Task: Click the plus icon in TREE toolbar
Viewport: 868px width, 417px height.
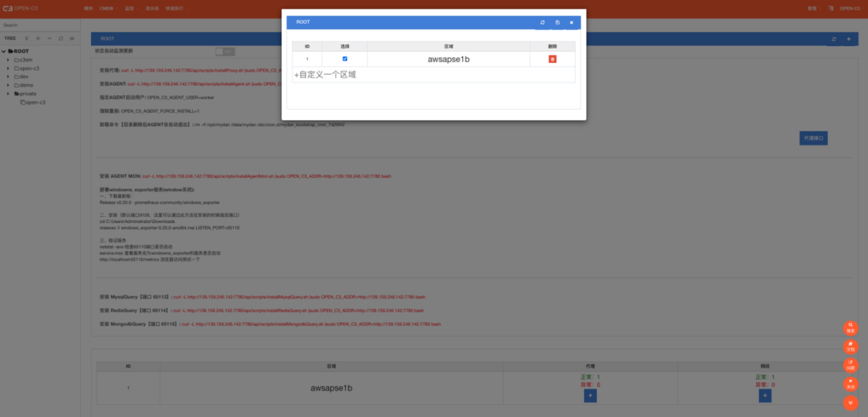Action: coord(38,38)
